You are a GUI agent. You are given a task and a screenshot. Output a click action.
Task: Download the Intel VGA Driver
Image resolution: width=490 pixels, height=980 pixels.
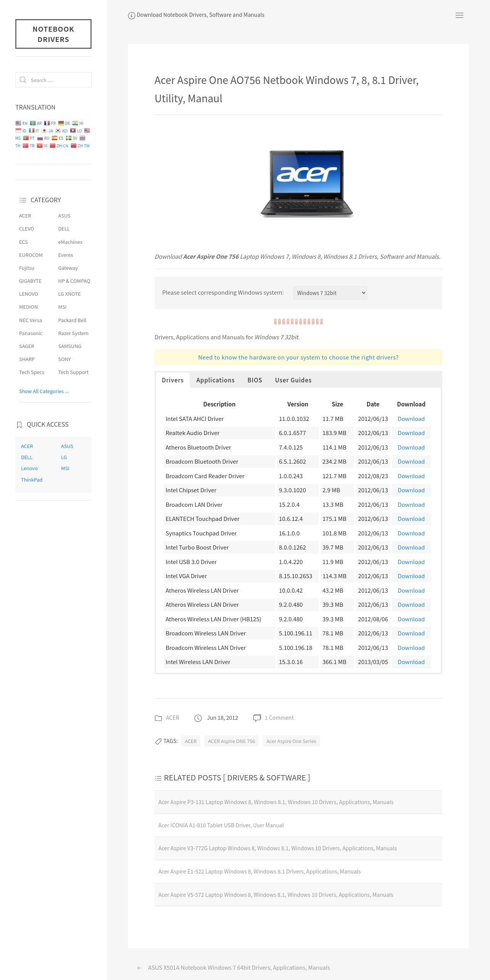411,576
